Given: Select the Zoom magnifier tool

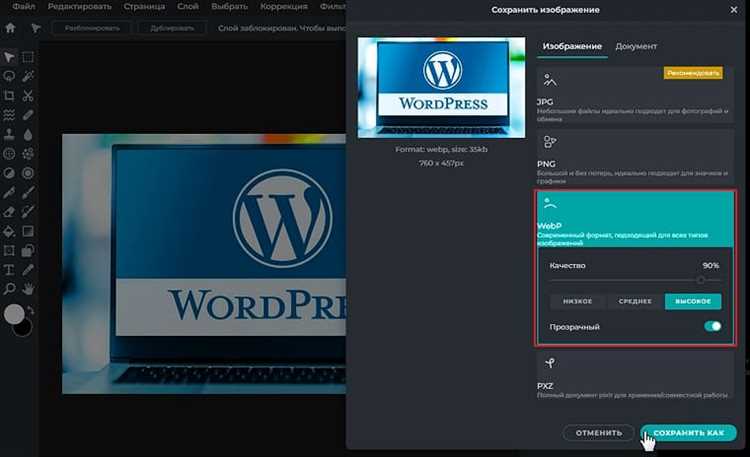Looking at the screenshot, I should [9, 289].
